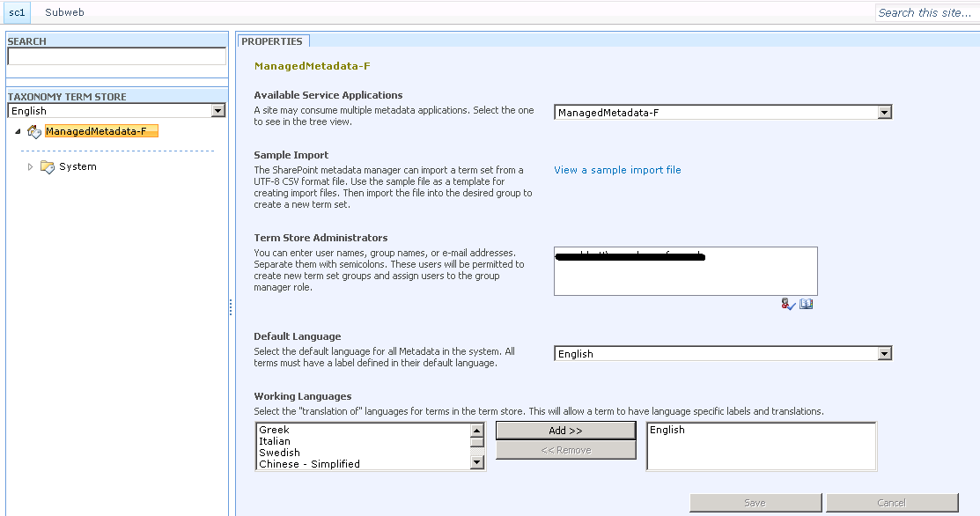Select the Subweb tab

coord(63,12)
